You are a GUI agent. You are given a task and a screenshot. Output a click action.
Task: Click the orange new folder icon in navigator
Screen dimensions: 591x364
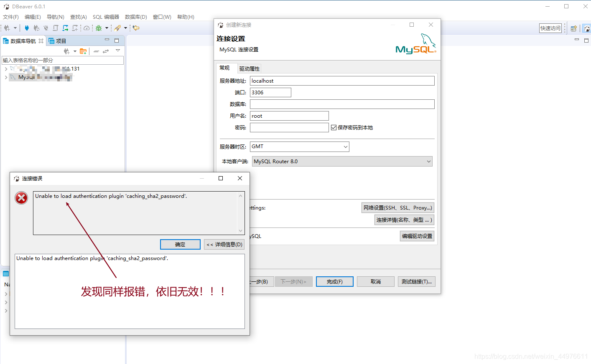tap(83, 51)
